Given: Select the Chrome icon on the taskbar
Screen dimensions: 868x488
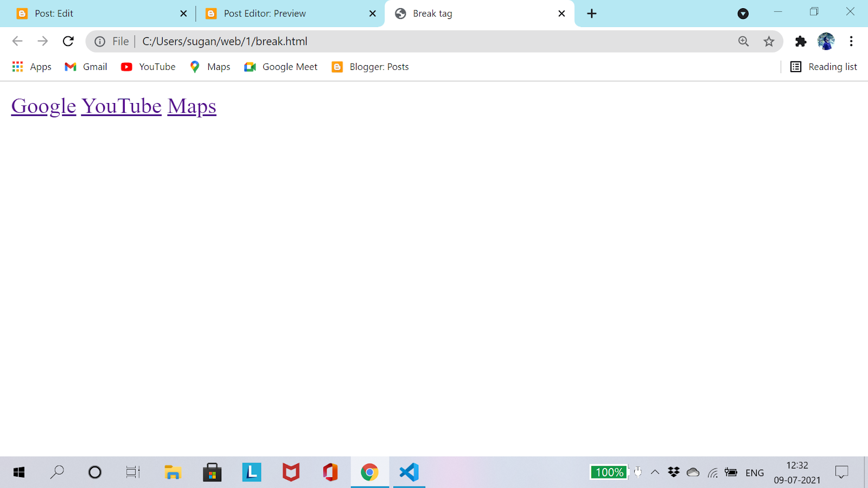Looking at the screenshot, I should click(369, 472).
